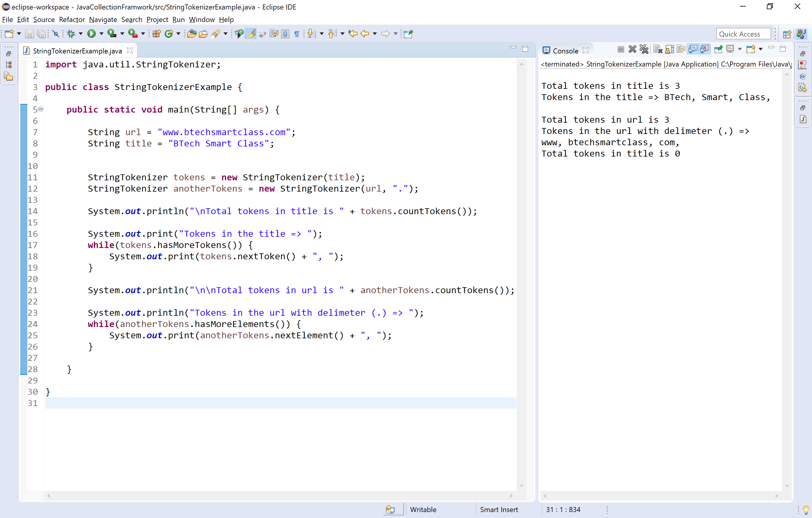Launch the application in Debug mode
The height and width of the screenshot is (518, 812).
(72, 33)
